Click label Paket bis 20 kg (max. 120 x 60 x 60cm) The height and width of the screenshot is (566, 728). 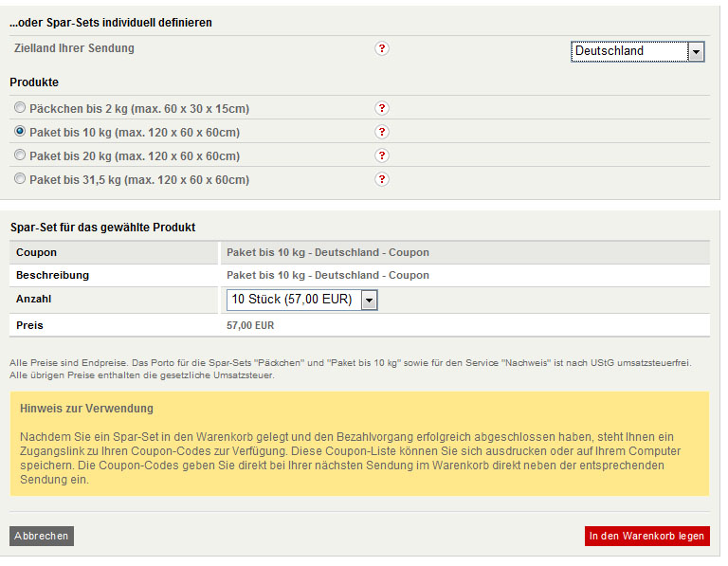pyautogui.click(x=135, y=156)
